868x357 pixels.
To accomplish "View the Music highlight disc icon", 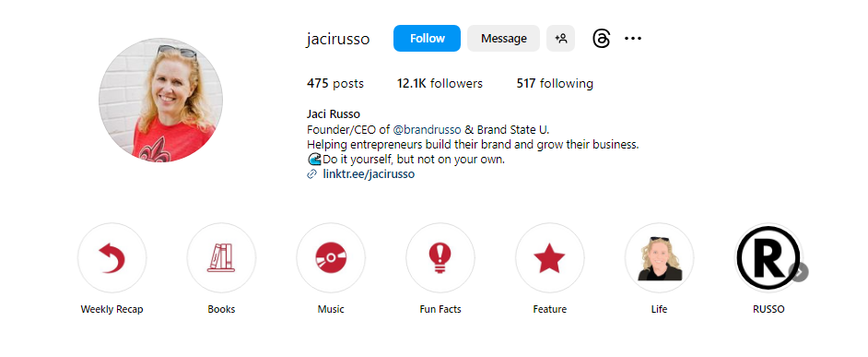I will [331, 257].
